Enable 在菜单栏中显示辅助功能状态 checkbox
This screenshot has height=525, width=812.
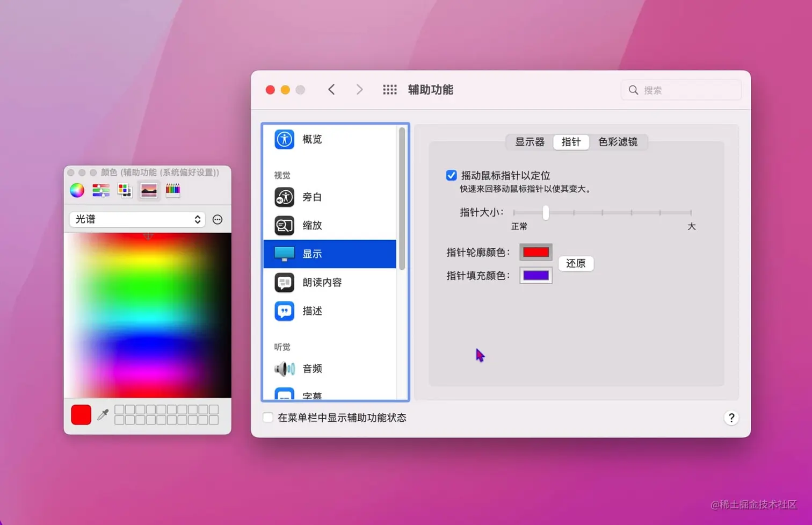pyautogui.click(x=267, y=418)
